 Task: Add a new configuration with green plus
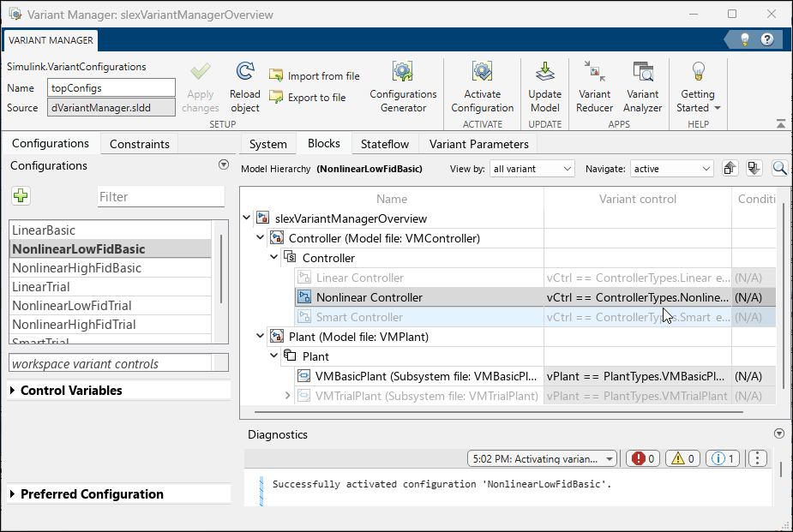[21, 195]
